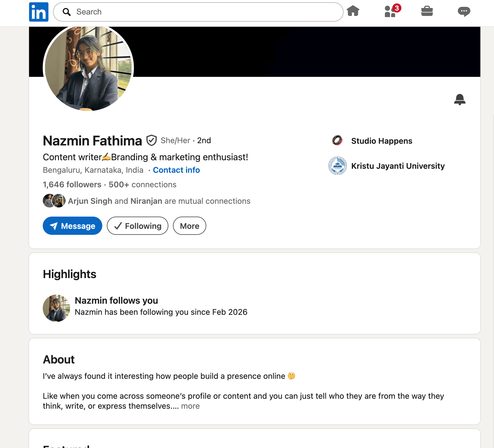Open the Contact info link

(x=176, y=170)
